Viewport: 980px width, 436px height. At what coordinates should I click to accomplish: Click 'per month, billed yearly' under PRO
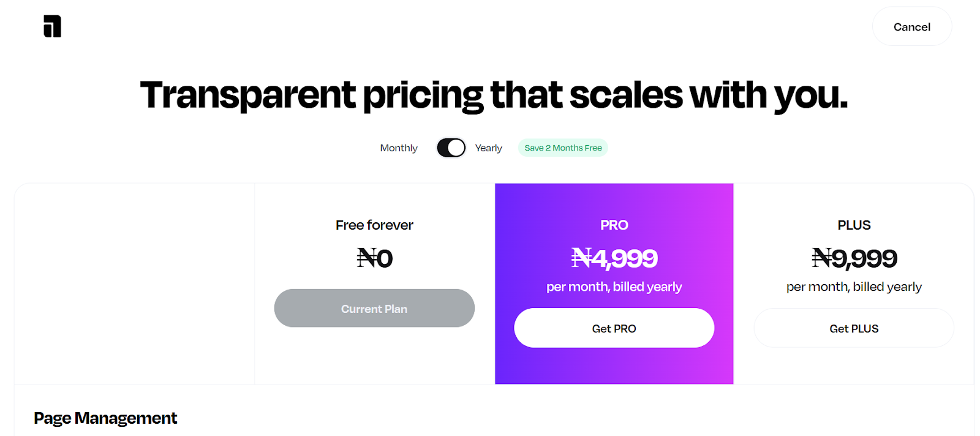[x=614, y=286]
